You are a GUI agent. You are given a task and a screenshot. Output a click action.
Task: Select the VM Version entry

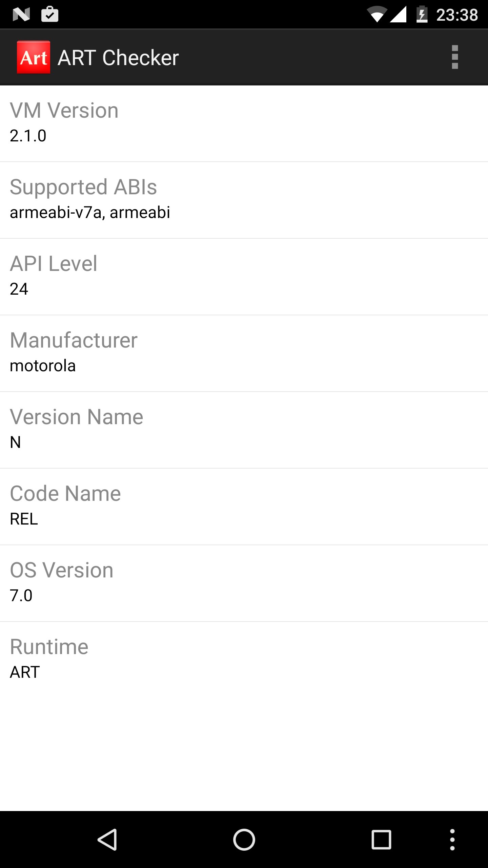pyautogui.click(x=244, y=123)
